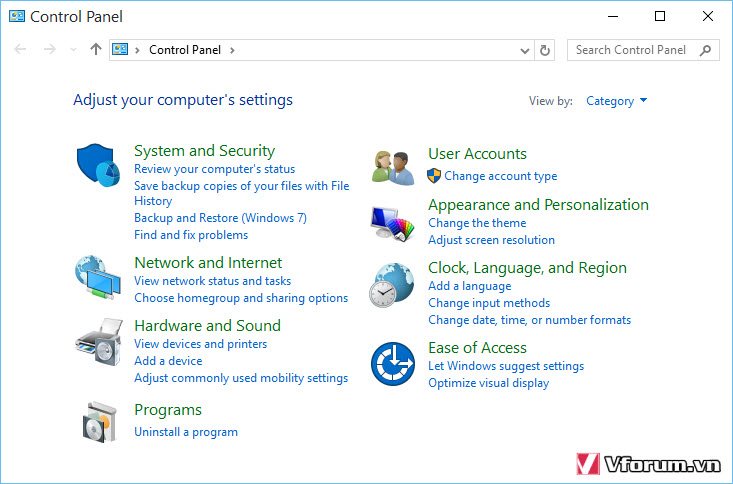Expand the address bar history dropdown
The height and width of the screenshot is (484, 733).
click(525, 51)
